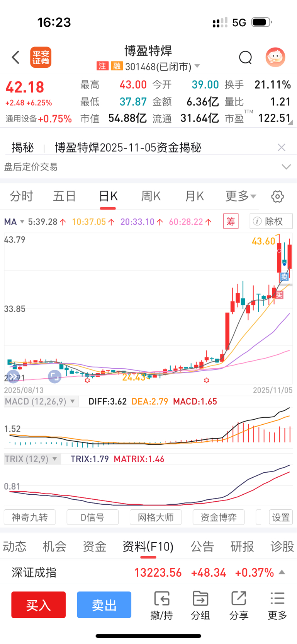This screenshot has width=297, height=644.
Task: Tap the 融 margin badge
Action: 116,66
